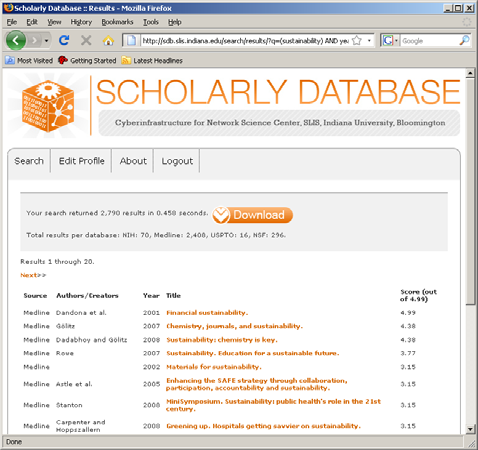
Task: Open the Latest Headlines feed bookmark
Action: [152, 60]
